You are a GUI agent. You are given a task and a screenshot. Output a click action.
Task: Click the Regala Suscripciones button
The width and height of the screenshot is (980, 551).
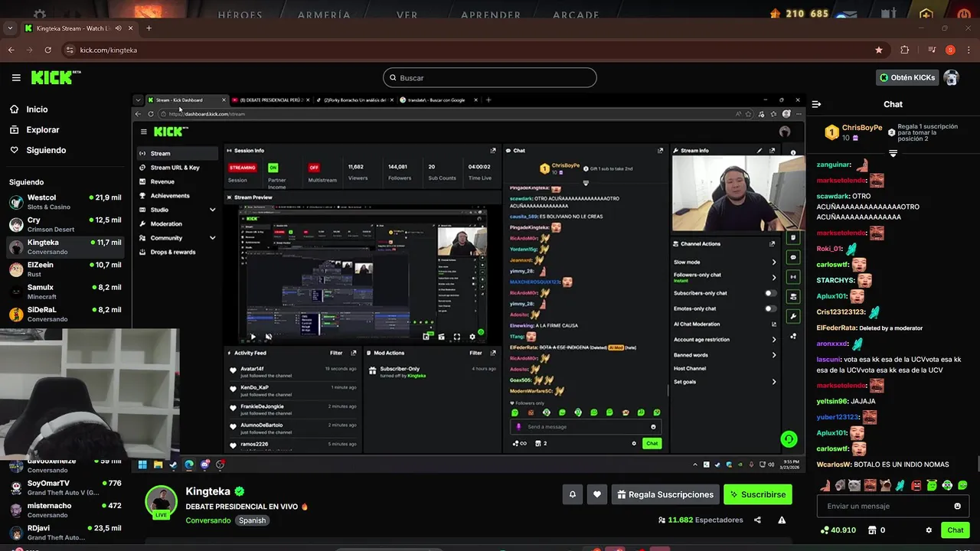click(x=665, y=494)
